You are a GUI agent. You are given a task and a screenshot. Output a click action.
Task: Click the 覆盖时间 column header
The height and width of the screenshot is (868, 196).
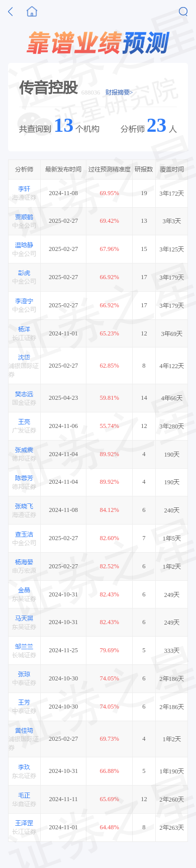coord(172,169)
